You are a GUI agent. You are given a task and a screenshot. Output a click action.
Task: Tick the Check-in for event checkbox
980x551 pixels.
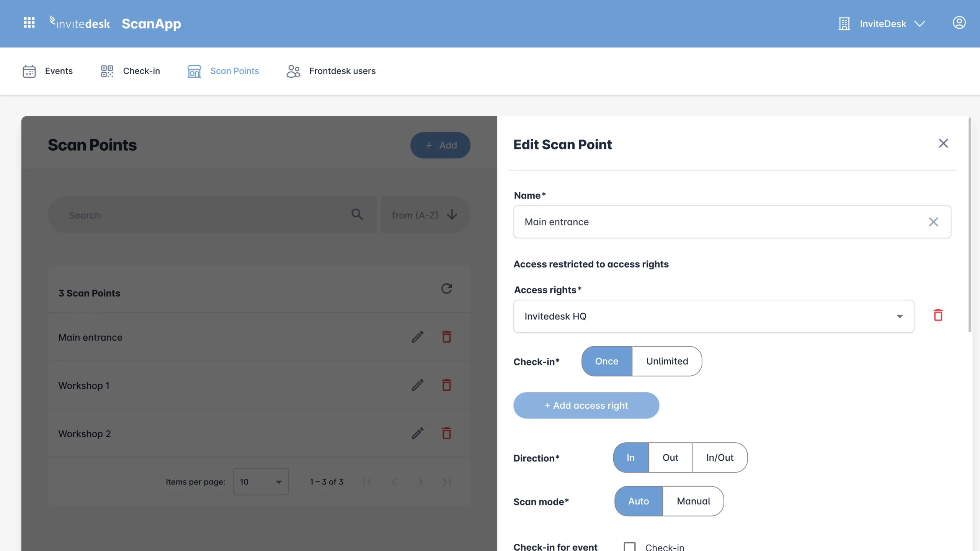point(629,547)
